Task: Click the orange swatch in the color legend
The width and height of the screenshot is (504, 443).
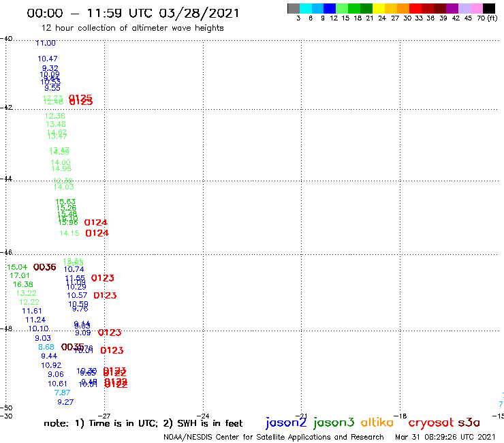Action: pos(403,8)
